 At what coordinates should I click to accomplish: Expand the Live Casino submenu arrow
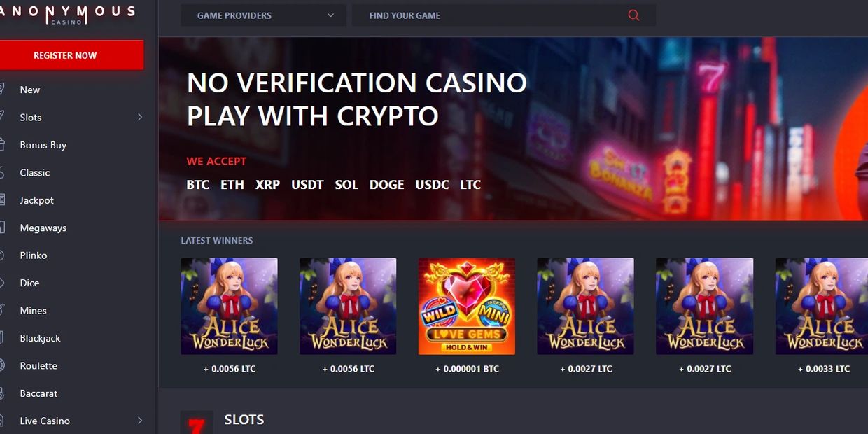[x=140, y=421]
